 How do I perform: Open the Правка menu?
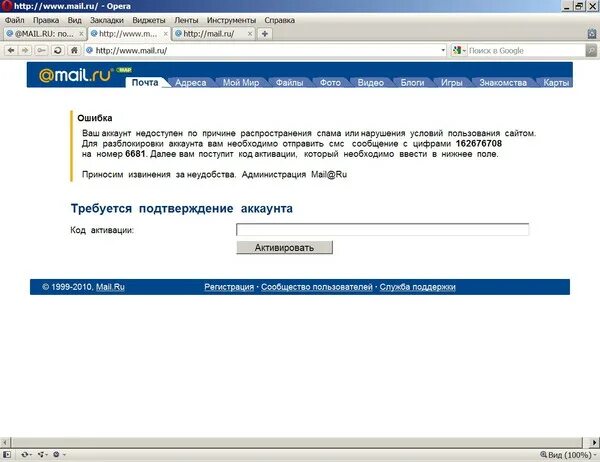[x=46, y=20]
